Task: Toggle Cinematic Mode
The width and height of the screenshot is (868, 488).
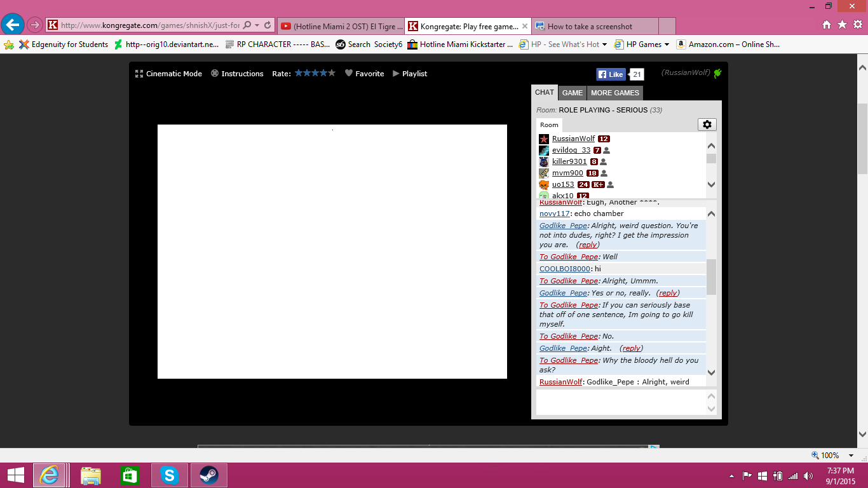Action: pyautogui.click(x=168, y=74)
